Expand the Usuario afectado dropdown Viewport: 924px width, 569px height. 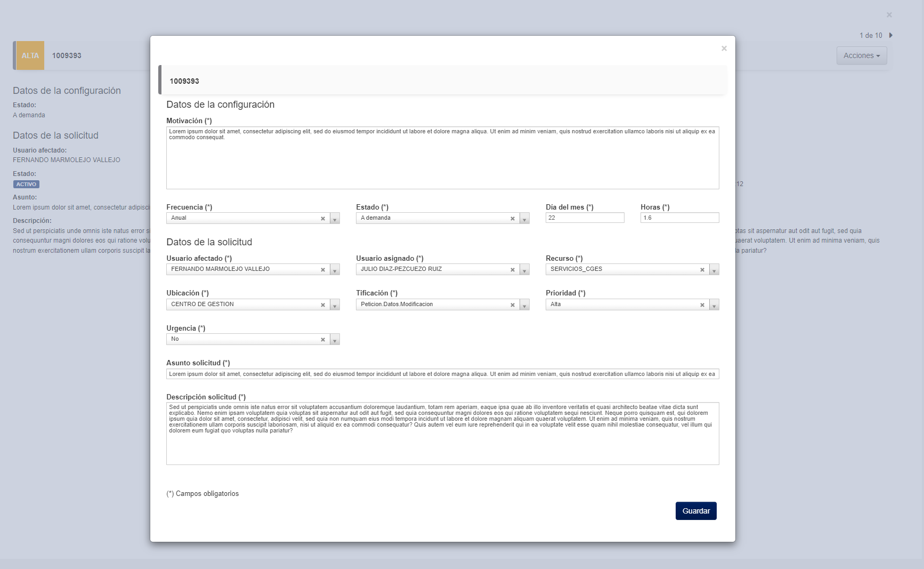pos(335,270)
